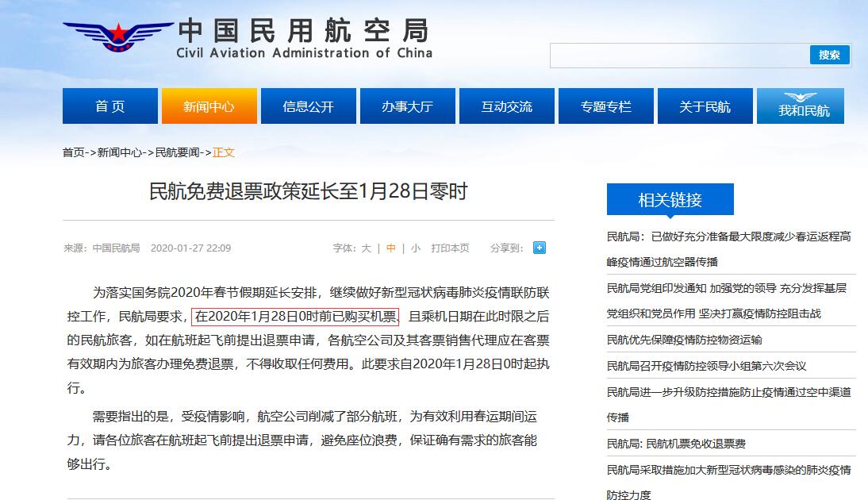Set font size to 大
The image size is (868, 500).
click(x=367, y=248)
